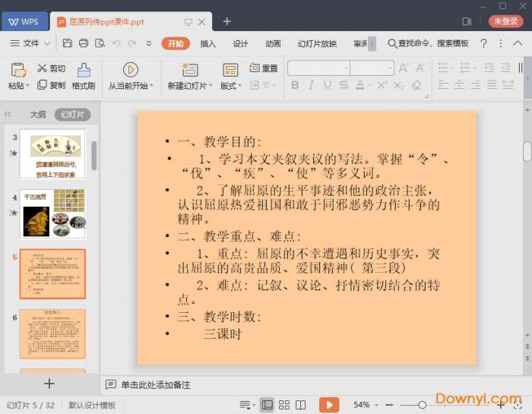
Task: Open the Layout (版式) dropdown
Action: tap(230, 87)
